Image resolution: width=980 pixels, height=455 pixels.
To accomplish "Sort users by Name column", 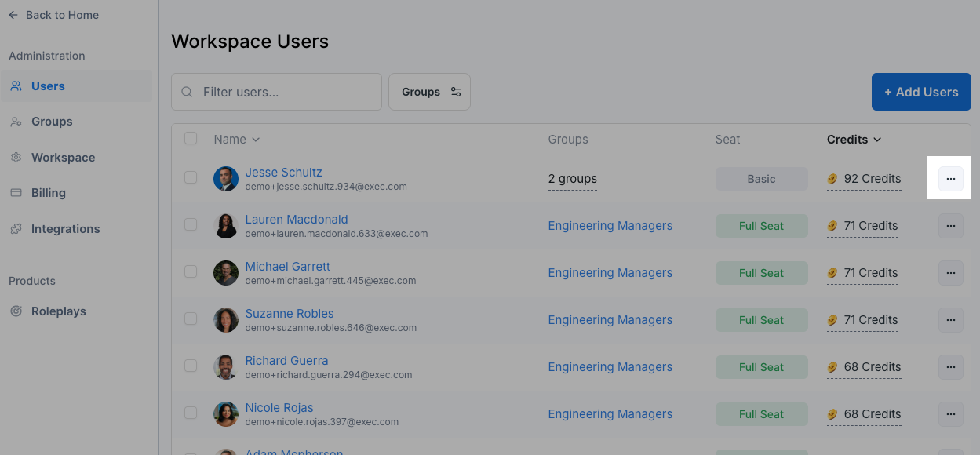I will pos(237,140).
